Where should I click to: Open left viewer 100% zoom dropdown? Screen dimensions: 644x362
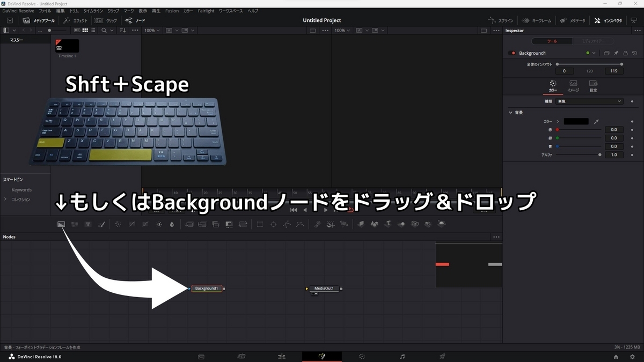click(152, 31)
